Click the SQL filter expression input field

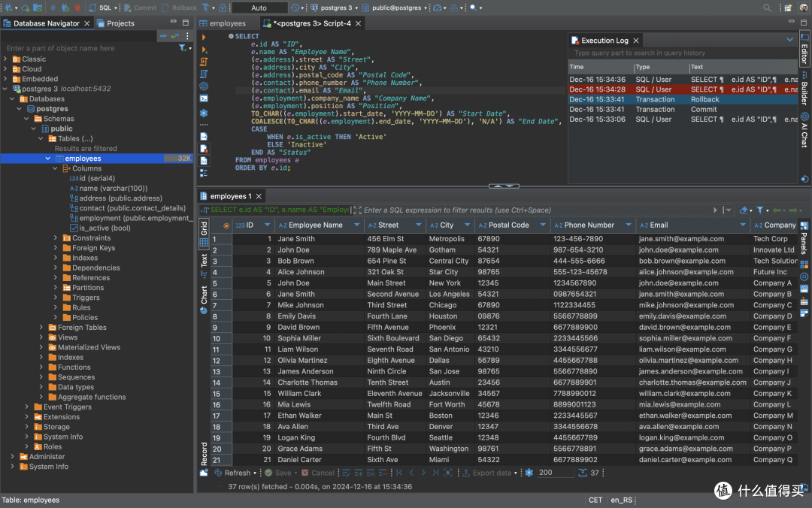[536, 210]
